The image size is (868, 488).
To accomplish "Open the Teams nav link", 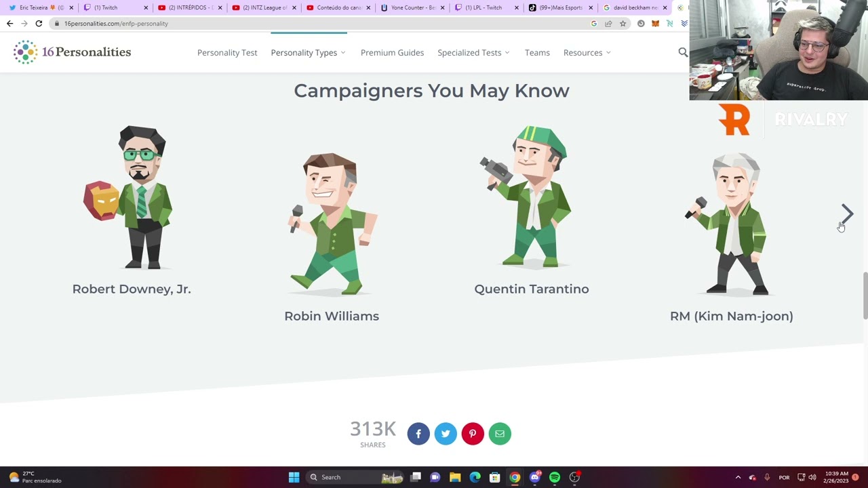I will [537, 52].
